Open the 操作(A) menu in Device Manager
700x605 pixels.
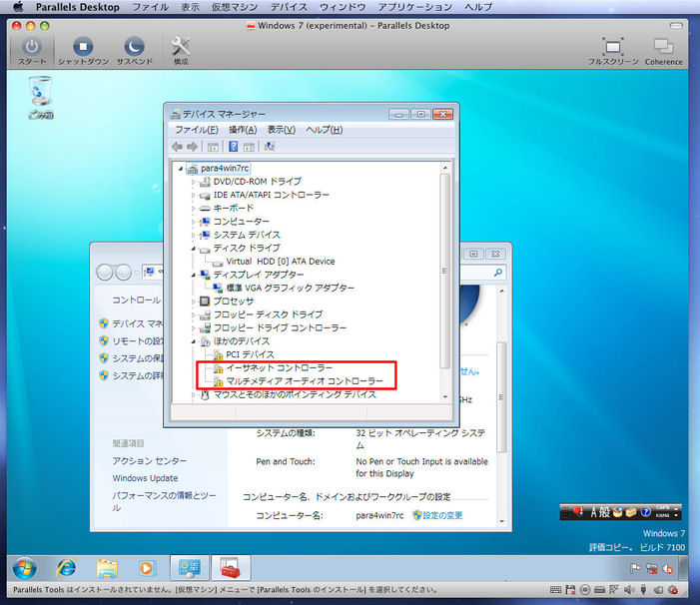pos(242,130)
